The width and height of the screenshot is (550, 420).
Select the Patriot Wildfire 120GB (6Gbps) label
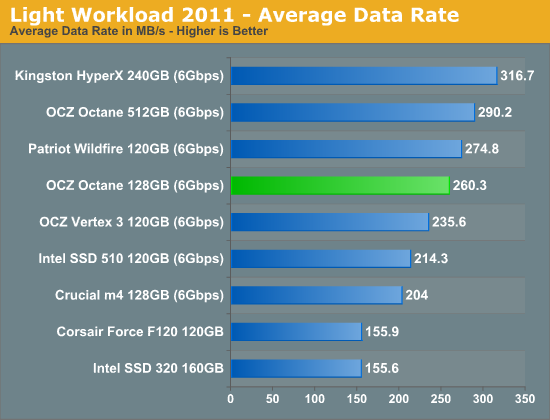coord(126,149)
